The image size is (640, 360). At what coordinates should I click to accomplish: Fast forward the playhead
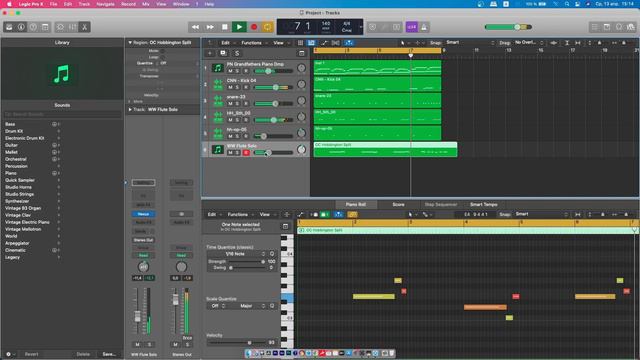pos(210,27)
